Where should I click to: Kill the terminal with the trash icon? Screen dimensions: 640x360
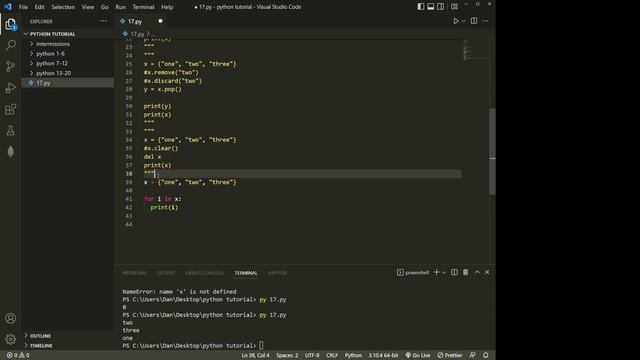pyautogui.click(x=466, y=272)
